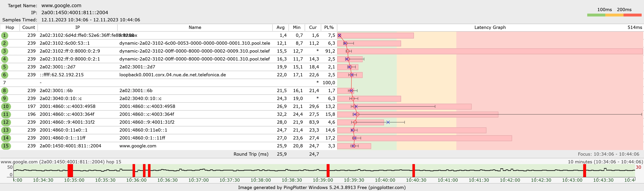Click the orange 200ms legend swatch
The height and width of the screenshot is (191, 644).
point(614,15)
